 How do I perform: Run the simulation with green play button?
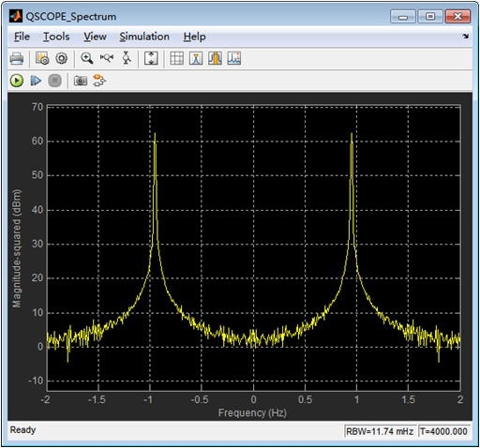tap(17, 81)
